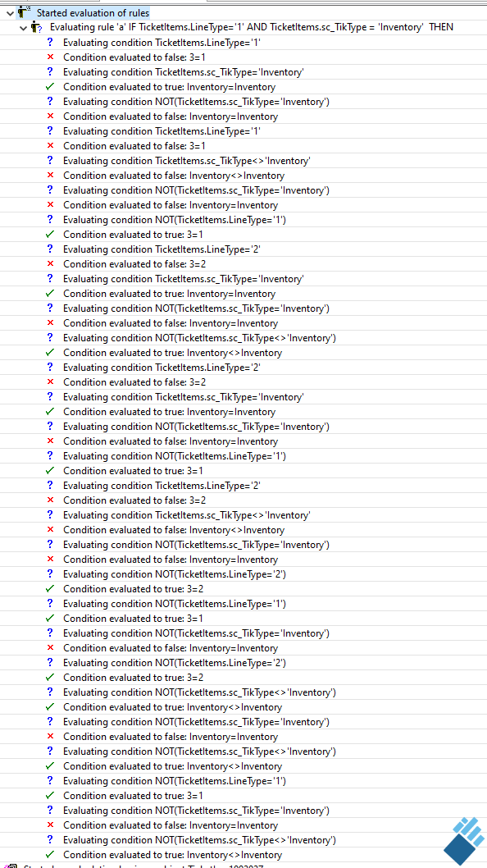Click green check of first 'true: 3=1' row
Screen dimensions: 487x868
(x=50, y=235)
